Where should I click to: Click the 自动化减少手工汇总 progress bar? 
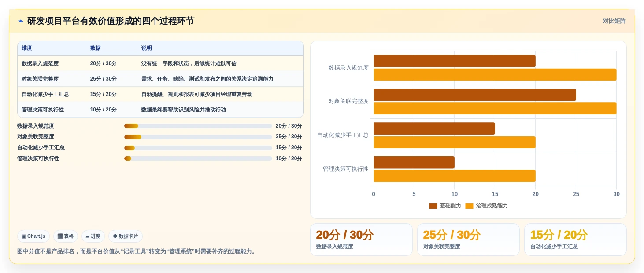[x=198, y=148]
